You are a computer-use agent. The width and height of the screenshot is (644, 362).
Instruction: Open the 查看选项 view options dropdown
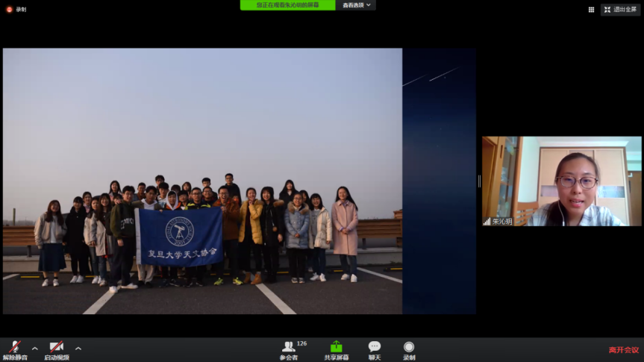pyautogui.click(x=357, y=5)
